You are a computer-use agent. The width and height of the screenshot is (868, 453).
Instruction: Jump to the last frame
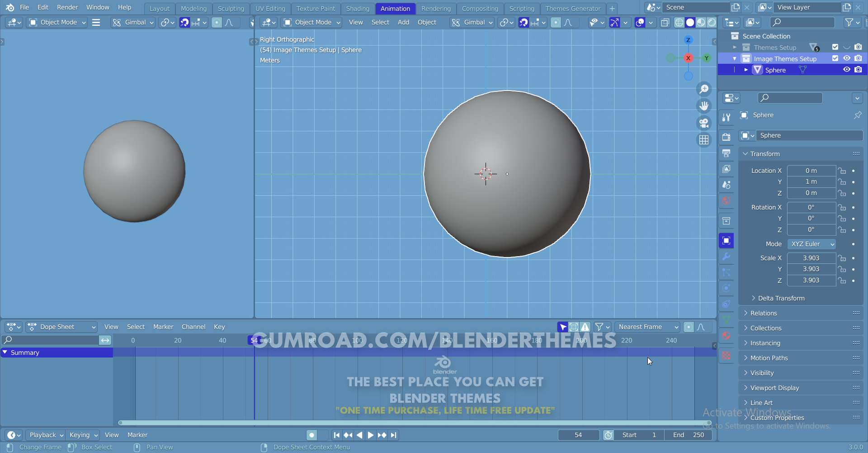coord(394,435)
